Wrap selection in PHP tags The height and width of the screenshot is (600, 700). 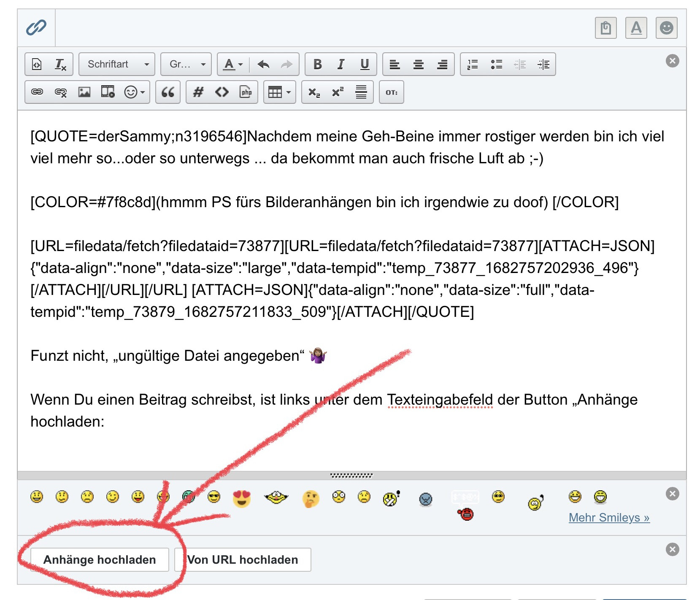(246, 92)
